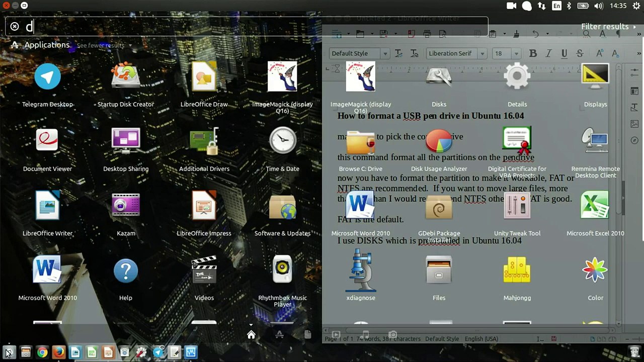Open the font size 18 dropdown
The height and width of the screenshot is (362, 644).
pyautogui.click(x=516, y=53)
